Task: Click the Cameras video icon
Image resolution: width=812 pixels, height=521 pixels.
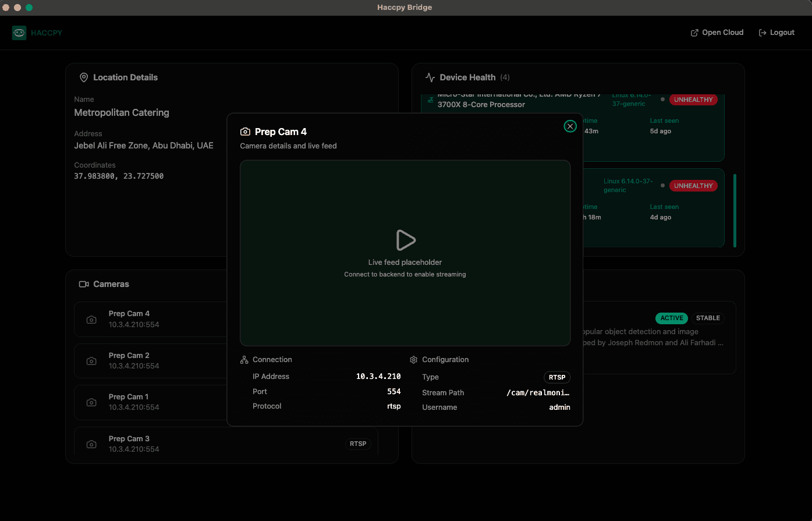Action: pyautogui.click(x=84, y=284)
